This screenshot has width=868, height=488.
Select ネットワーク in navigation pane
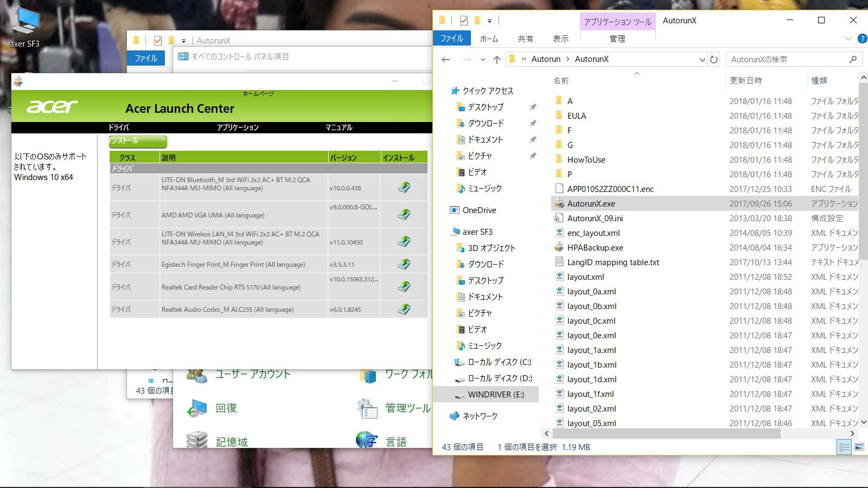(473, 416)
